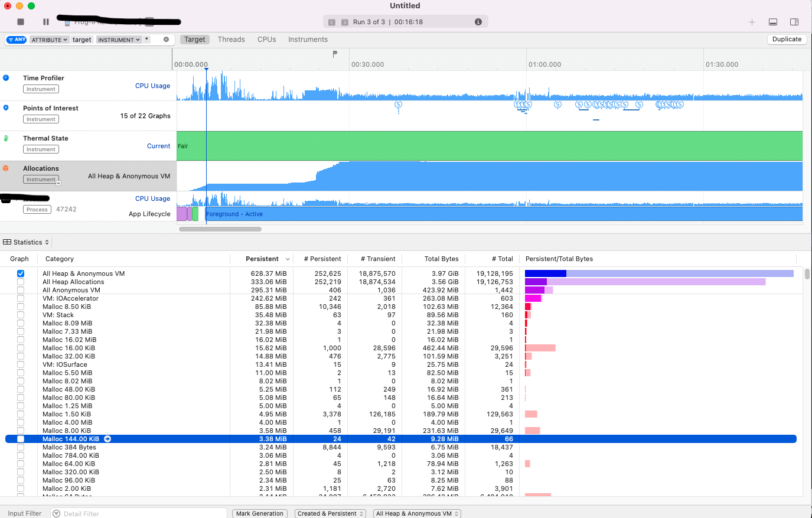
Task: Check the All Anonymous VM graph checkbox
Action: (21, 290)
